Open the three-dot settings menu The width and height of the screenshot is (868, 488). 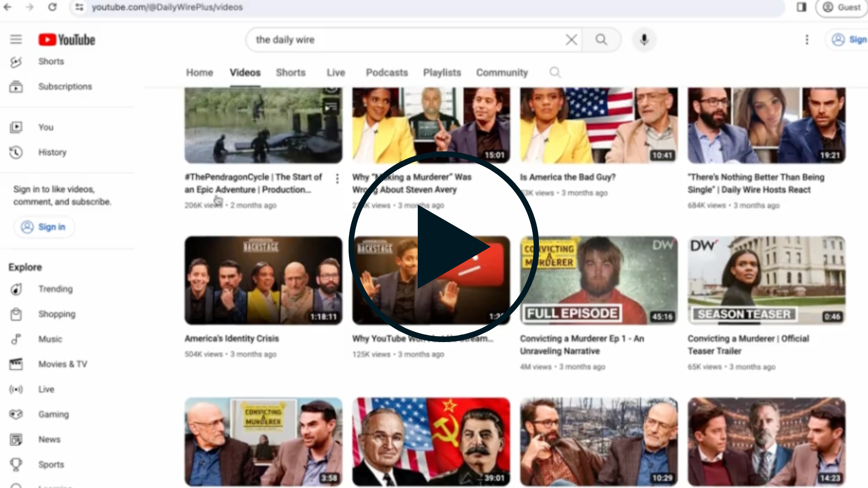tap(807, 40)
